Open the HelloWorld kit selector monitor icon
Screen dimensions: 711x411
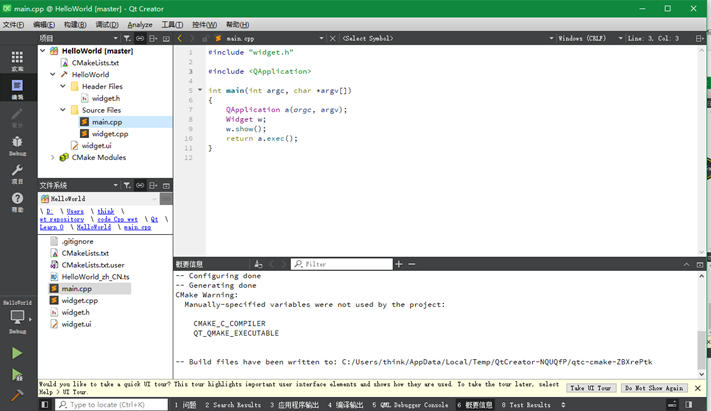tap(17, 317)
